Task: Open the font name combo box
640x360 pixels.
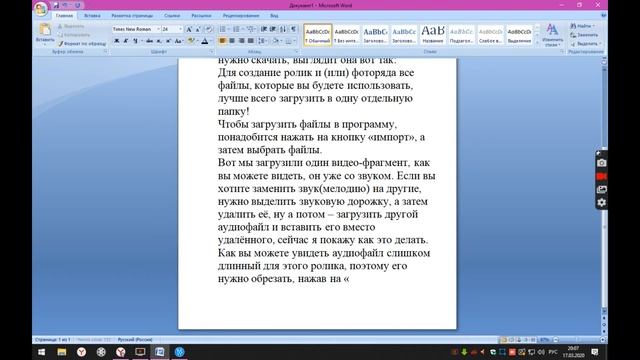Action: coord(136,29)
